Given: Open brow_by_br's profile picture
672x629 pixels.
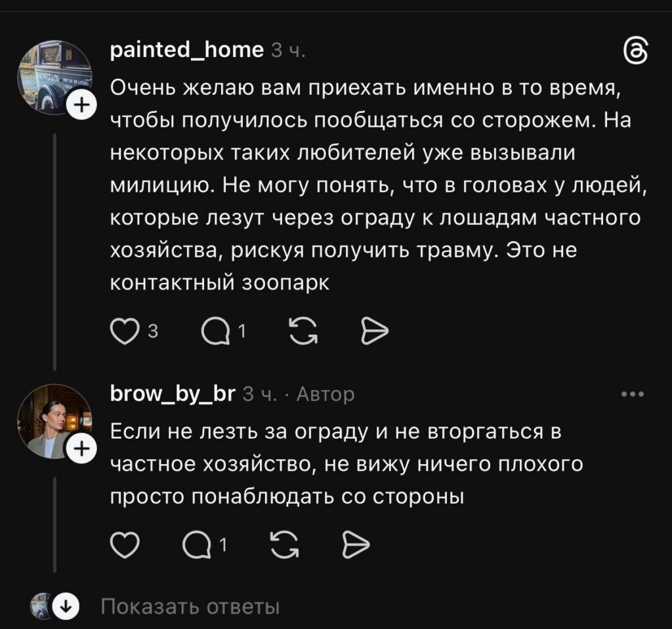Looking at the screenshot, I should [x=54, y=421].
